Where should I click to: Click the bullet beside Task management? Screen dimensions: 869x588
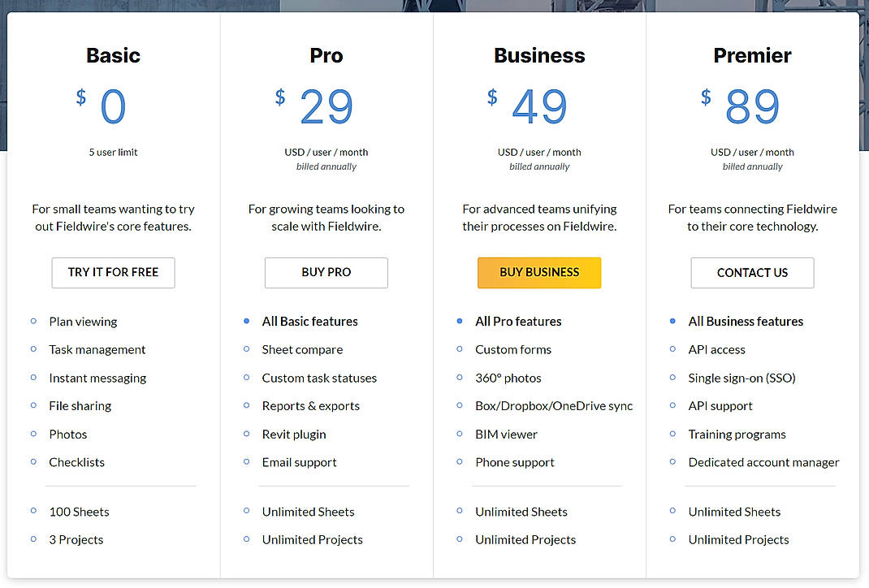point(33,350)
